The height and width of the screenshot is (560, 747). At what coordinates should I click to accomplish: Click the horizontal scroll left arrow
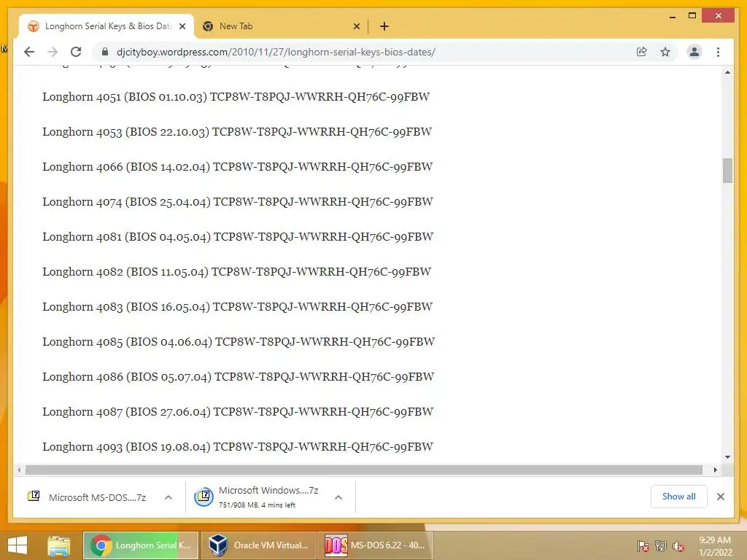coord(18,470)
